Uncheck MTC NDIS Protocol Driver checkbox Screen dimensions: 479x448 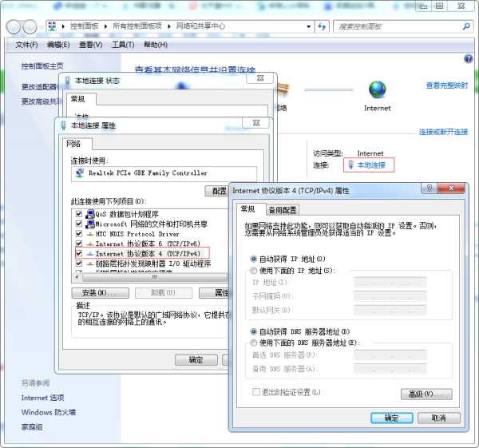[79, 234]
